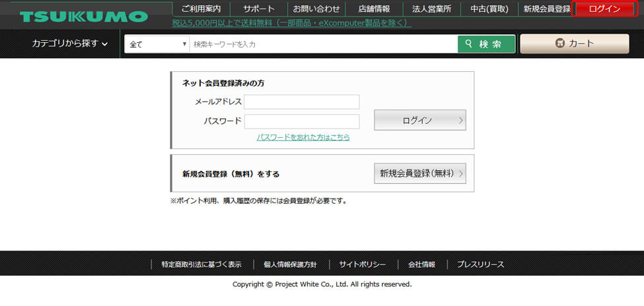This screenshot has width=644, height=306.
Task: Click the TSUKUMO logo
Action: click(83, 16)
